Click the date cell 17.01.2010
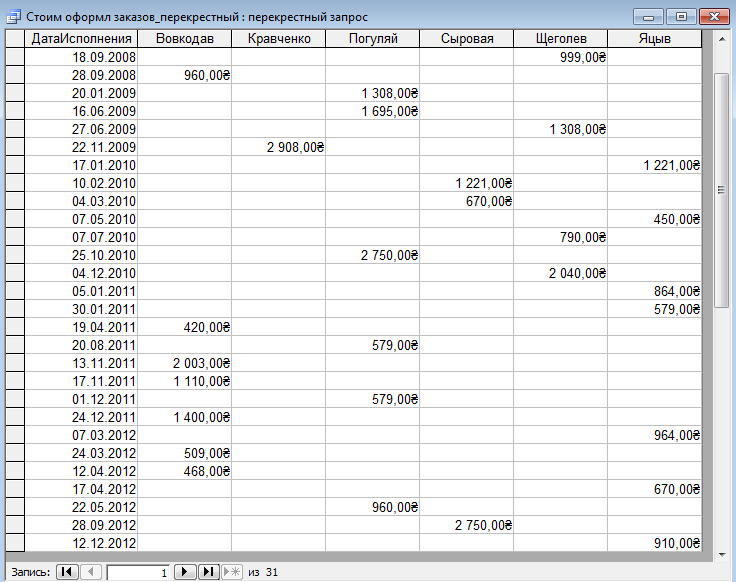The height and width of the screenshot is (582, 736). [x=81, y=165]
